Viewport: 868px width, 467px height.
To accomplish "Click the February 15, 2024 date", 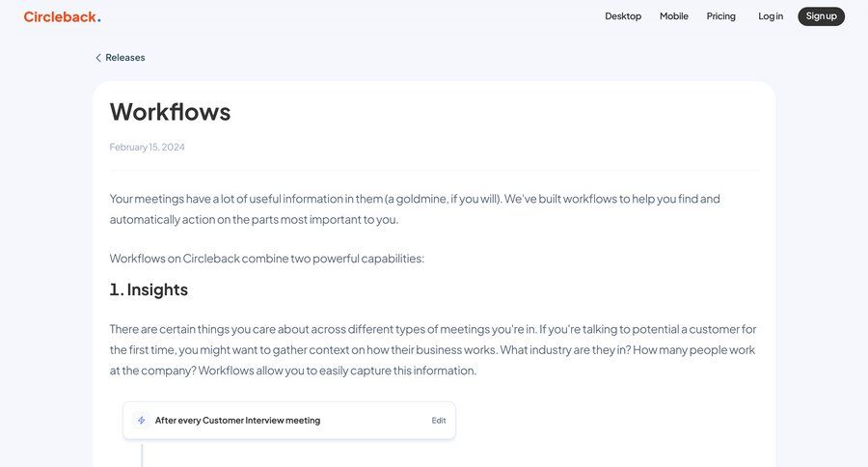I will point(147,148).
